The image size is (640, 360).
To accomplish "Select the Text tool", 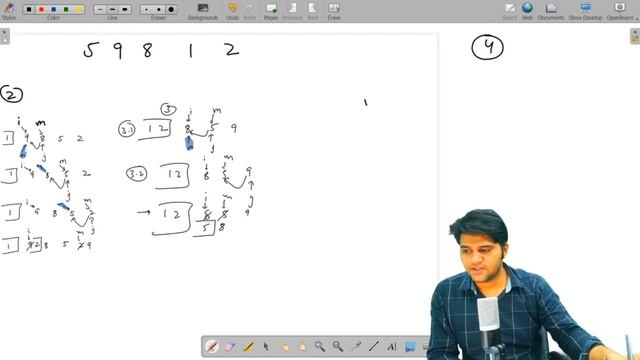I will tap(391, 347).
